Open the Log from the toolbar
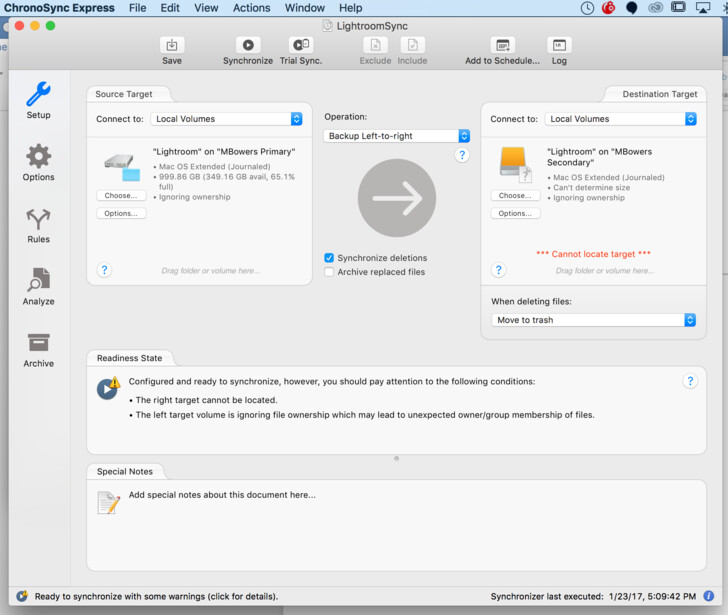The image size is (728, 615). click(x=559, y=45)
